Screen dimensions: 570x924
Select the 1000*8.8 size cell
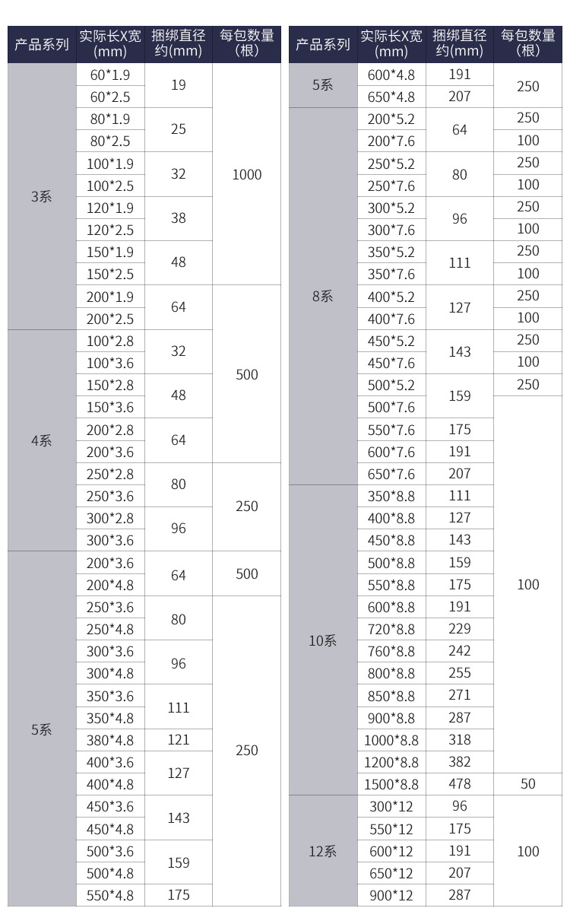click(x=391, y=740)
